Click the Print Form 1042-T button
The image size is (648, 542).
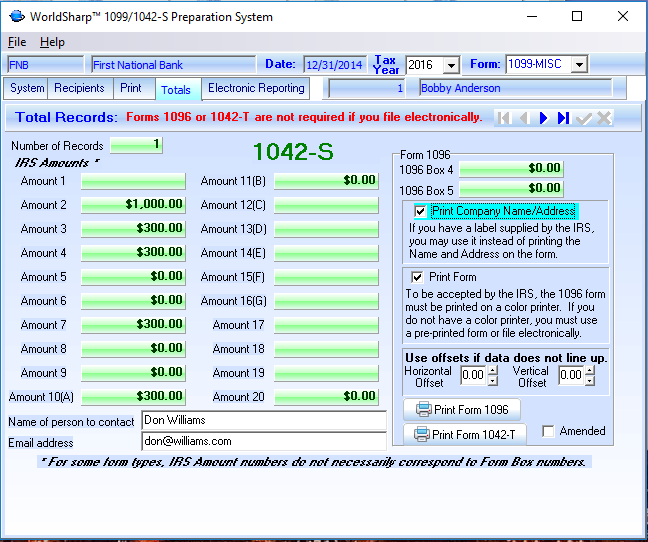tap(465, 434)
